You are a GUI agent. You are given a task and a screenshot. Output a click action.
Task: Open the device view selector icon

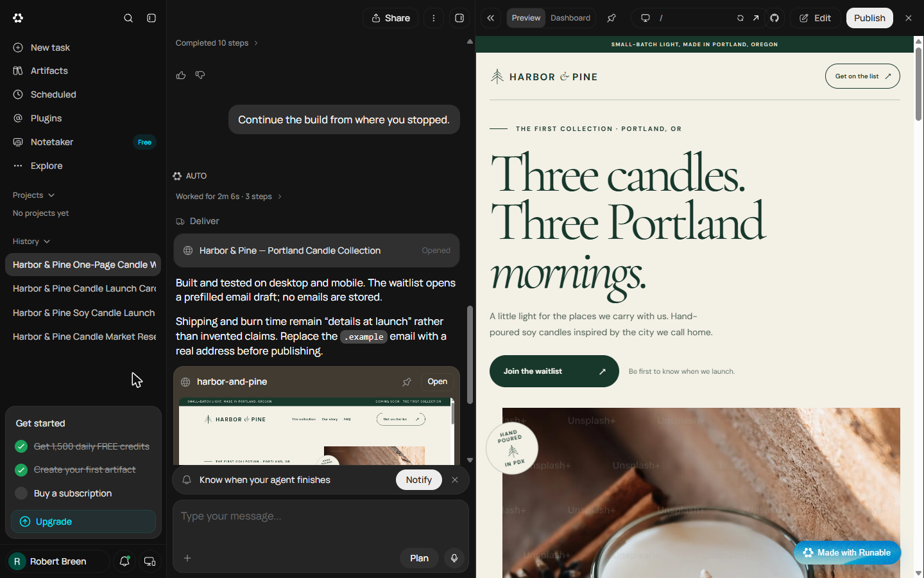coord(646,18)
